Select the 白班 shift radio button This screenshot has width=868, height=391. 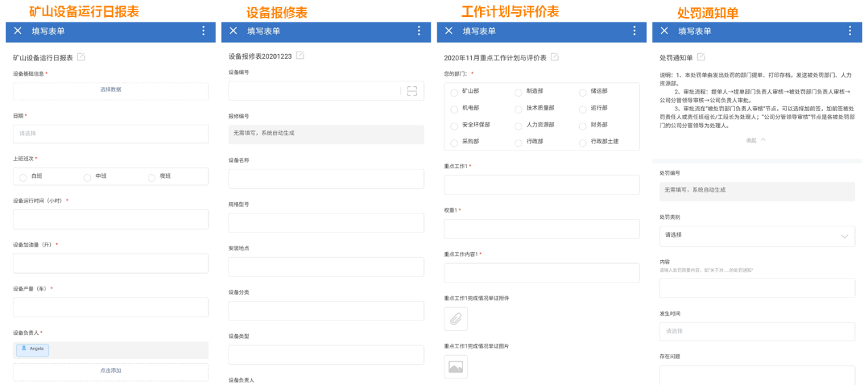24,177
